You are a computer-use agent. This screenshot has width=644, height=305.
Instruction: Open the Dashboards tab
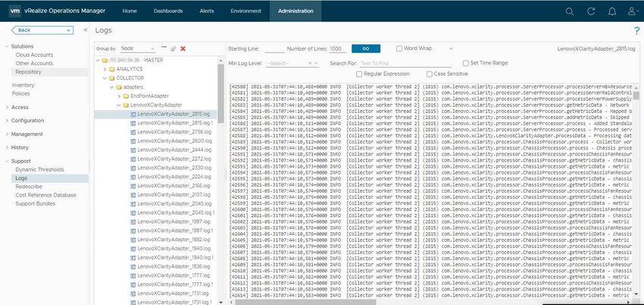(168, 11)
